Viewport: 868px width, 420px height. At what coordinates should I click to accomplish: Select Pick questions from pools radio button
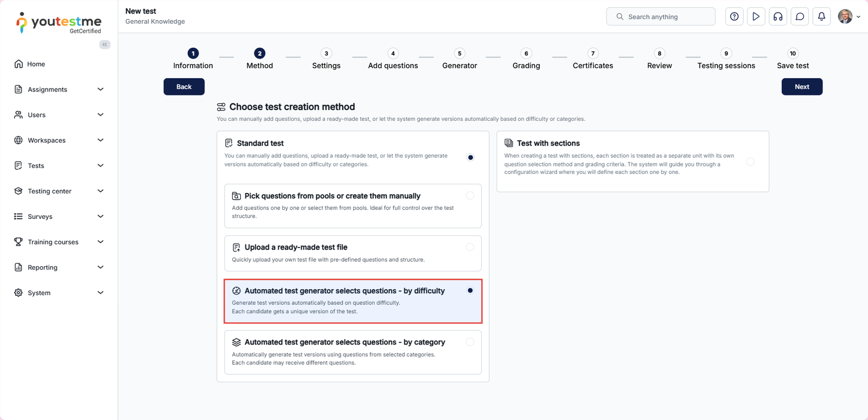click(x=470, y=196)
